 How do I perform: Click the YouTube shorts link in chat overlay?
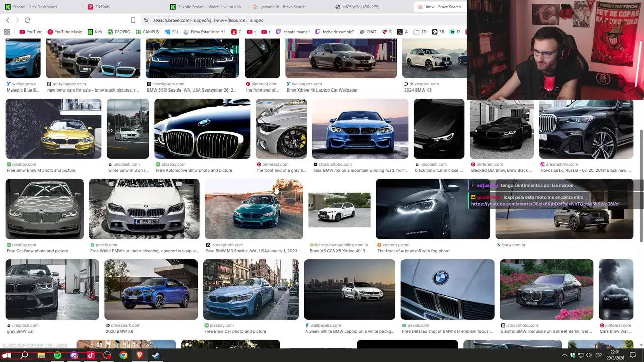tap(545, 204)
